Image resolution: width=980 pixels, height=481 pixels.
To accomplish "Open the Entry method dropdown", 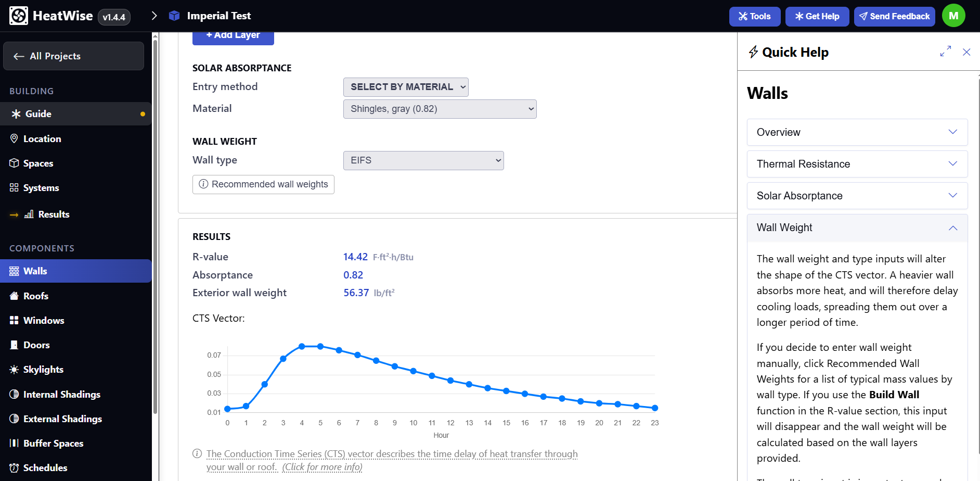I will pos(406,87).
